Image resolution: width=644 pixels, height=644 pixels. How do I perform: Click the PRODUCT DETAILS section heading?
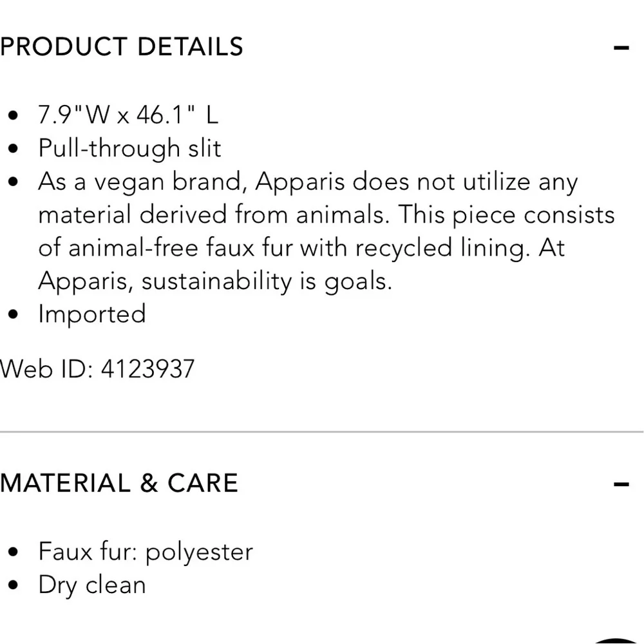click(122, 46)
